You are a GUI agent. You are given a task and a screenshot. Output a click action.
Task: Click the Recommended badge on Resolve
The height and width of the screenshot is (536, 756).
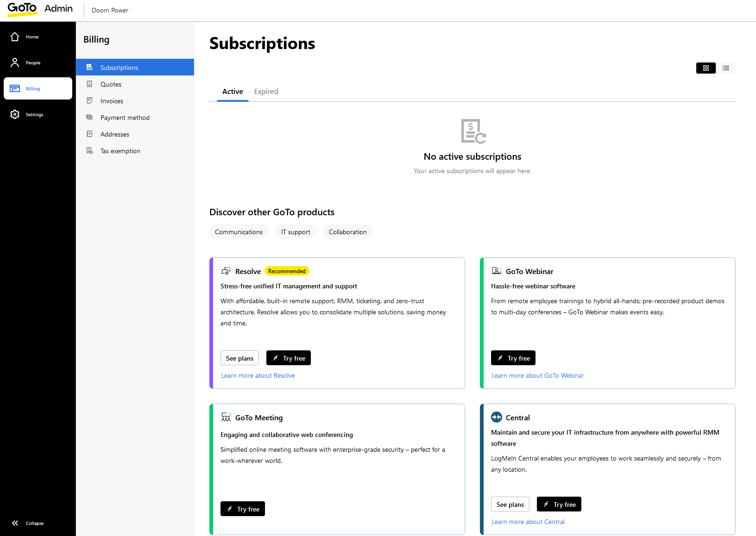click(287, 271)
